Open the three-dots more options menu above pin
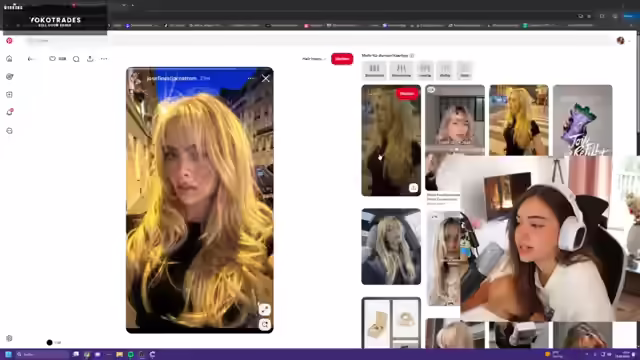Image resolution: width=640 pixels, height=360 pixels. (104, 59)
